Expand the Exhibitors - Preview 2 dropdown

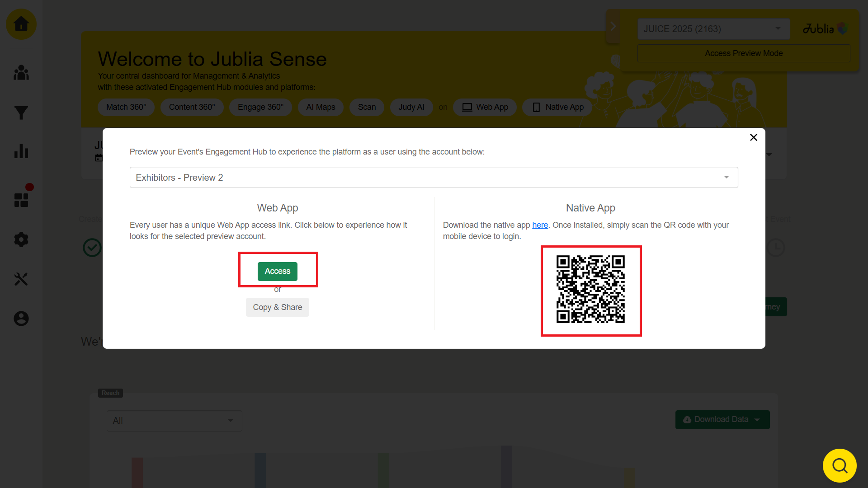434,177
